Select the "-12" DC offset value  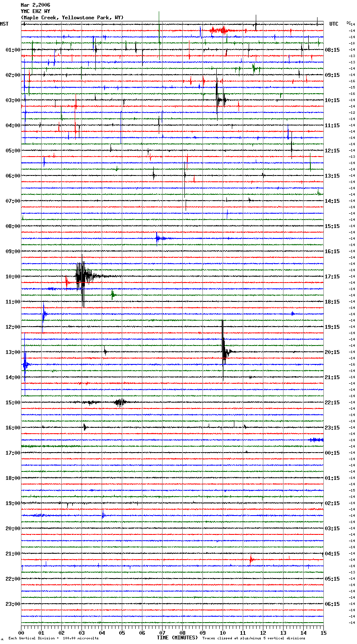(x=352, y=113)
